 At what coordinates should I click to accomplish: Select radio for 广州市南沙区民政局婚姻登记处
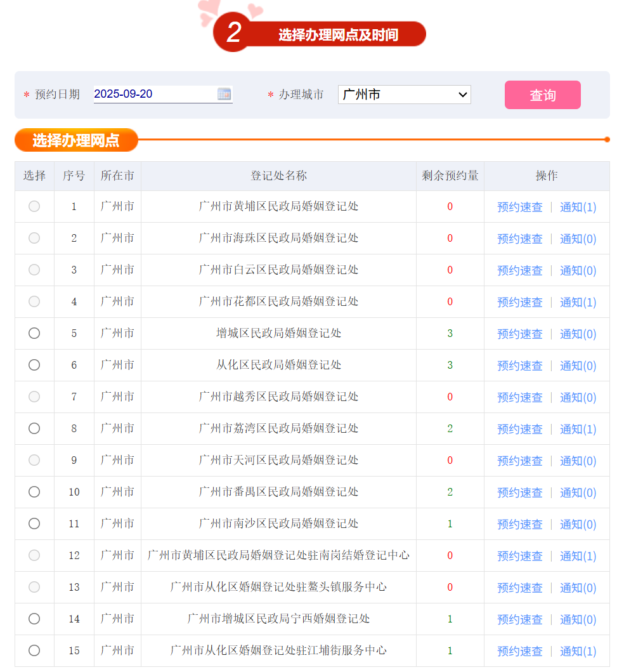click(34, 524)
